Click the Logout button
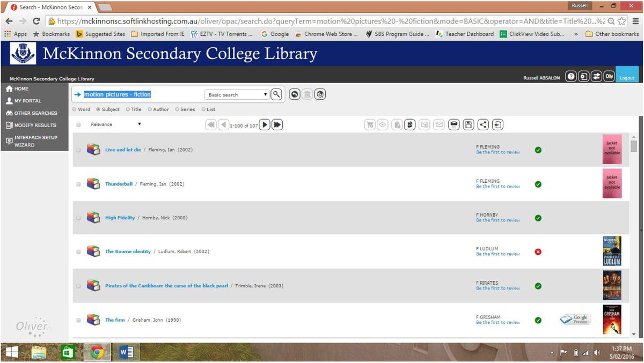The image size is (644, 363). coord(627,76)
